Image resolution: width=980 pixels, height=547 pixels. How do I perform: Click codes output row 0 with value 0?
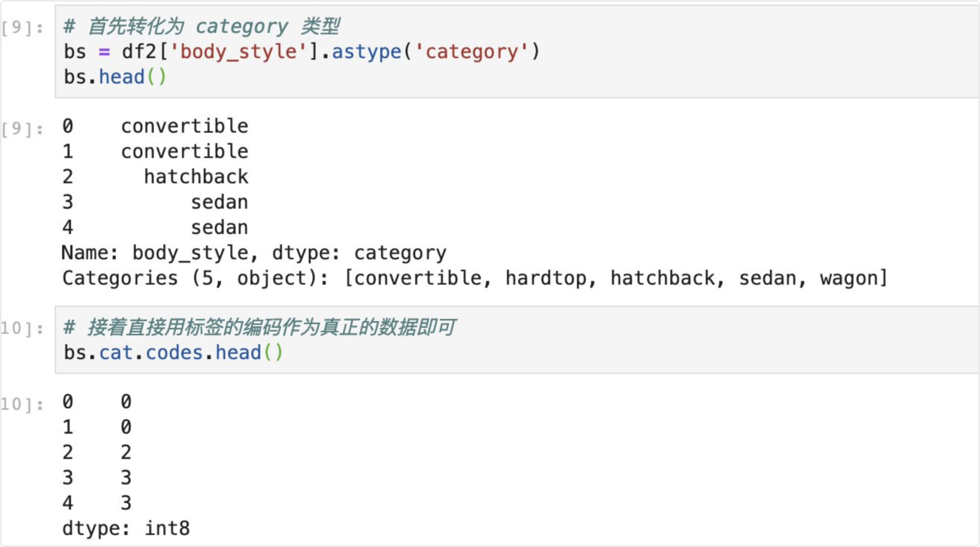point(97,402)
